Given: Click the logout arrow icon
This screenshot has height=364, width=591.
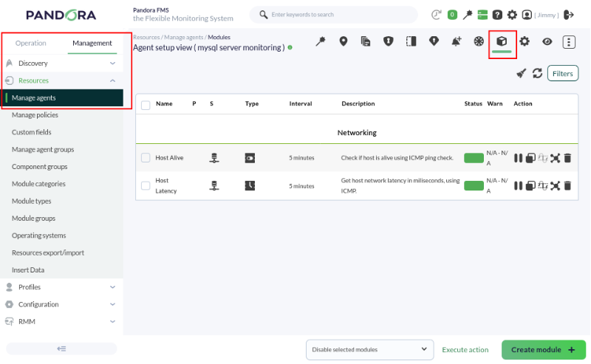Looking at the screenshot, I should (569, 15).
